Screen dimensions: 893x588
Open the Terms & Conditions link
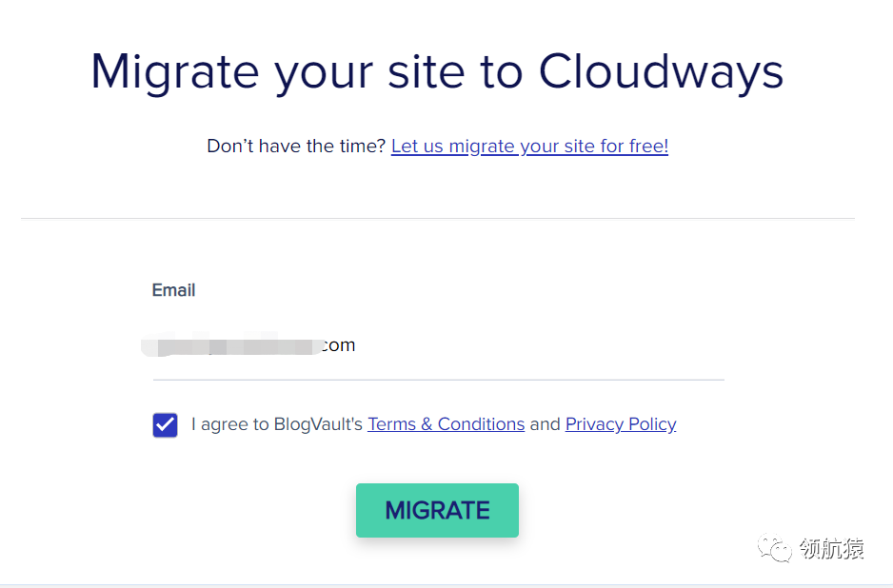pos(446,424)
